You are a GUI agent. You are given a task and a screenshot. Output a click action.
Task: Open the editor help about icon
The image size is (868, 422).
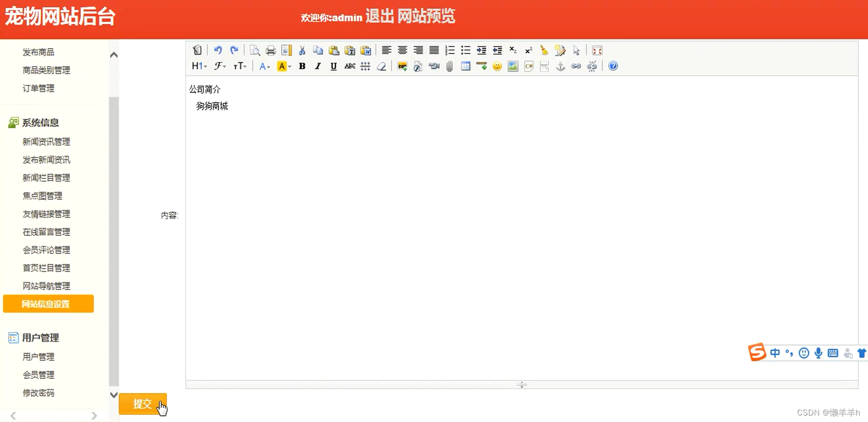click(x=613, y=66)
